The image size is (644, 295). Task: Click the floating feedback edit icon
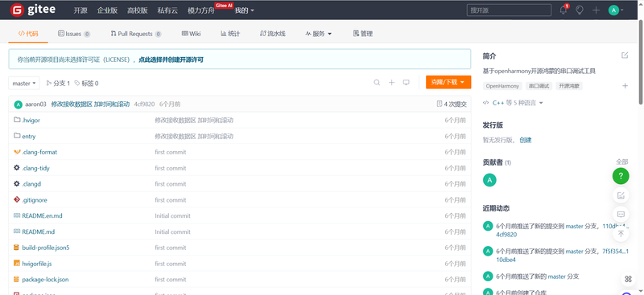[621, 195]
